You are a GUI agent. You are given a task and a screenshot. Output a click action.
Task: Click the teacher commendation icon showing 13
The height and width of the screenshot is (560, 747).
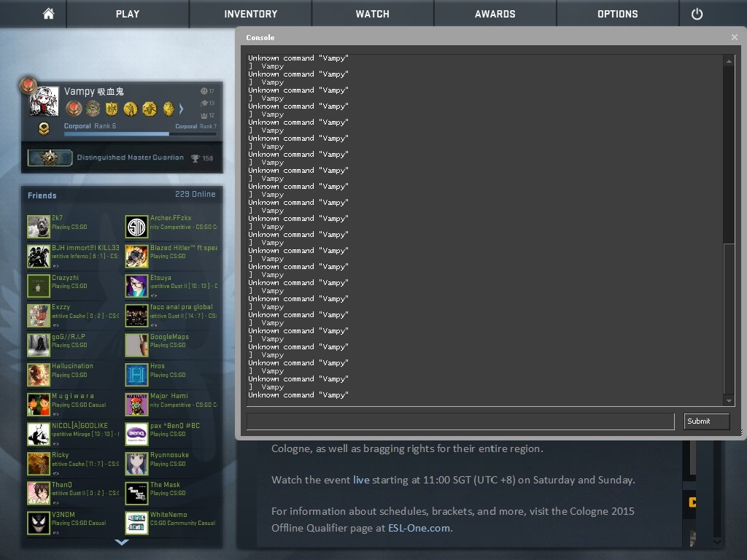point(204,103)
